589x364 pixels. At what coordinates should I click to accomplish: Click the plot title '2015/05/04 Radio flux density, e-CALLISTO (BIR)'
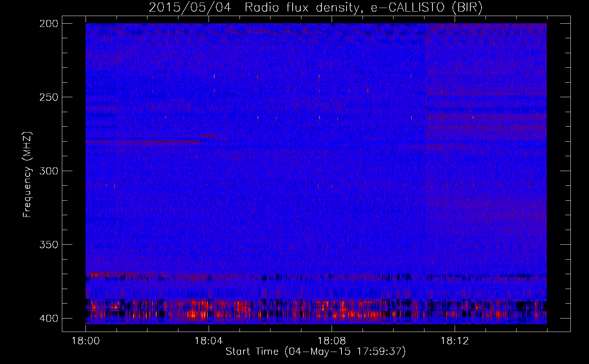point(316,8)
